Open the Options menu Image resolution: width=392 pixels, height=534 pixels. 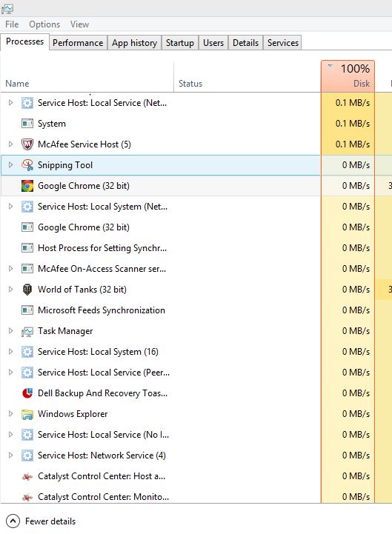(x=44, y=24)
